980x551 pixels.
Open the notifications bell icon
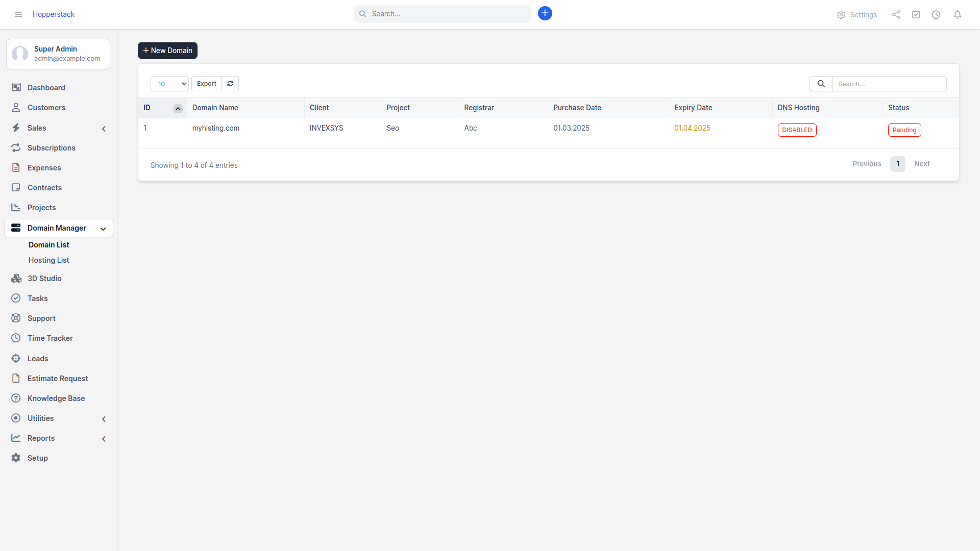[x=958, y=14]
